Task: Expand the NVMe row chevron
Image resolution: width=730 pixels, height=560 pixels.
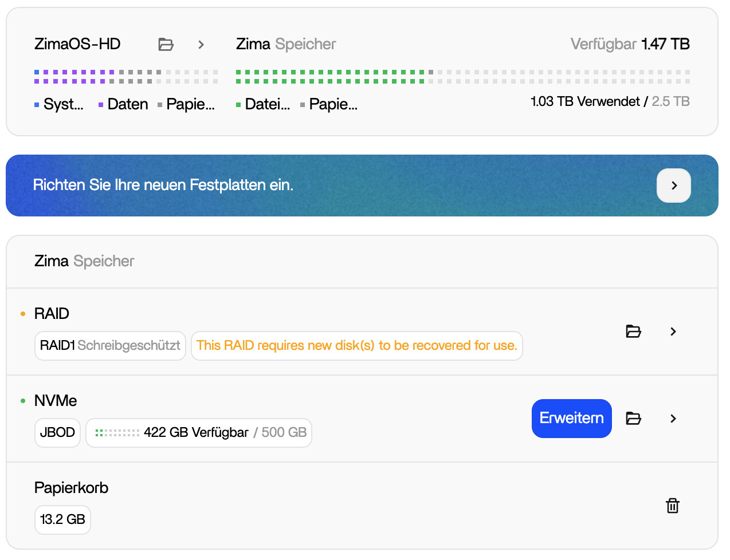Action: [x=673, y=419]
